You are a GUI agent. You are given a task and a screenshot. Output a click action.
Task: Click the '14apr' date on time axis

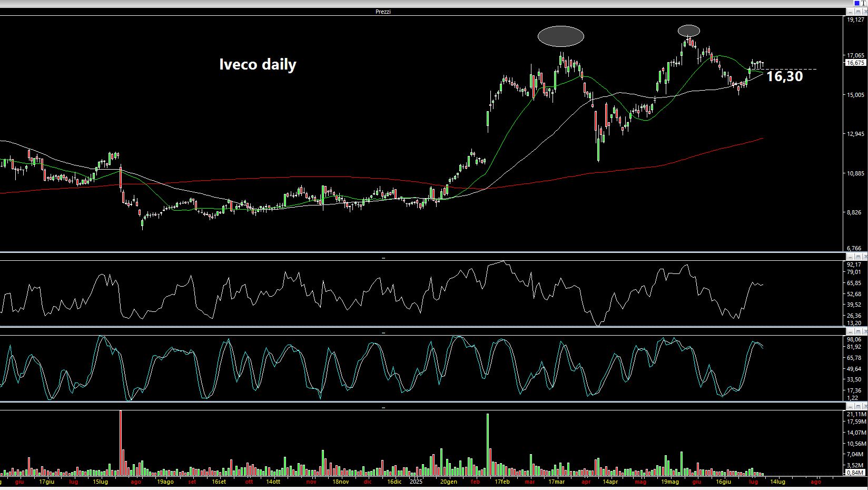[610, 482]
